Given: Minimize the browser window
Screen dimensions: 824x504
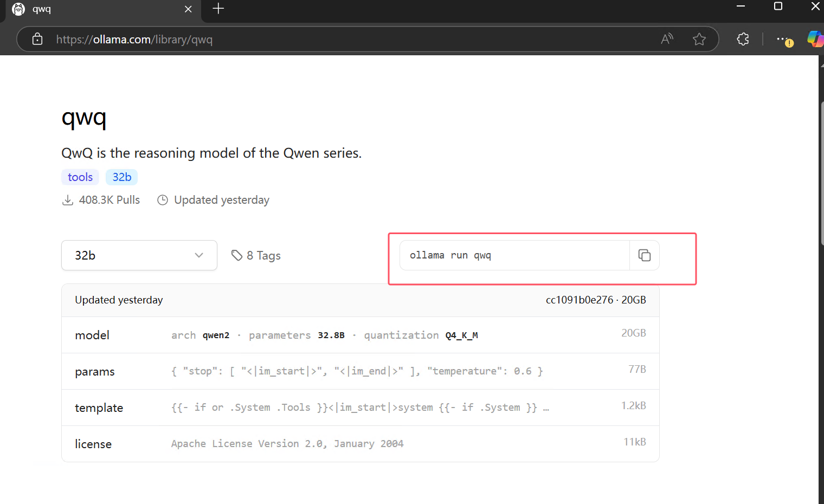Looking at the screenshot, I should pyautogui.click(x=741, y=7).
